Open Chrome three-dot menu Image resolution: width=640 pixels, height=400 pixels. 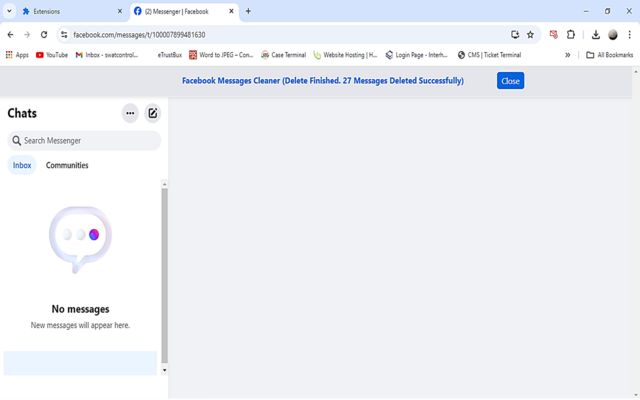[629, 35]
